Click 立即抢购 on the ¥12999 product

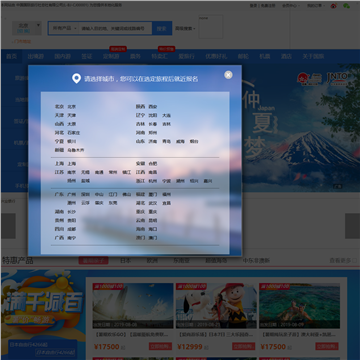click(x=244, y=346)
